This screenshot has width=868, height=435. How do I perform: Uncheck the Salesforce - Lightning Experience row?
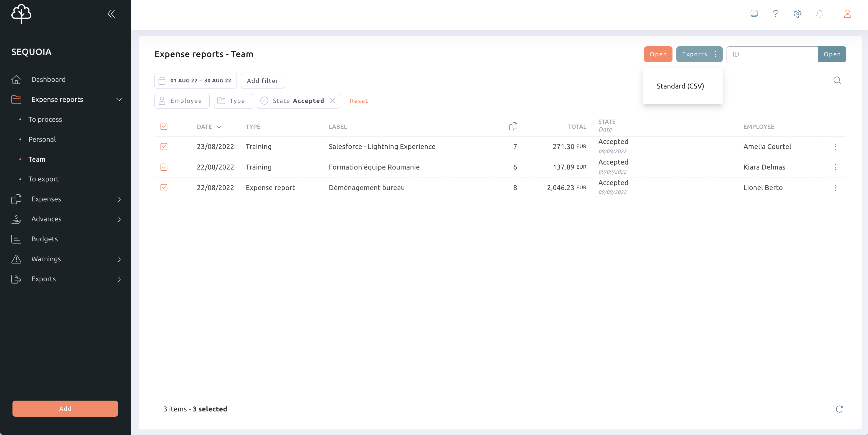point(164,147)
